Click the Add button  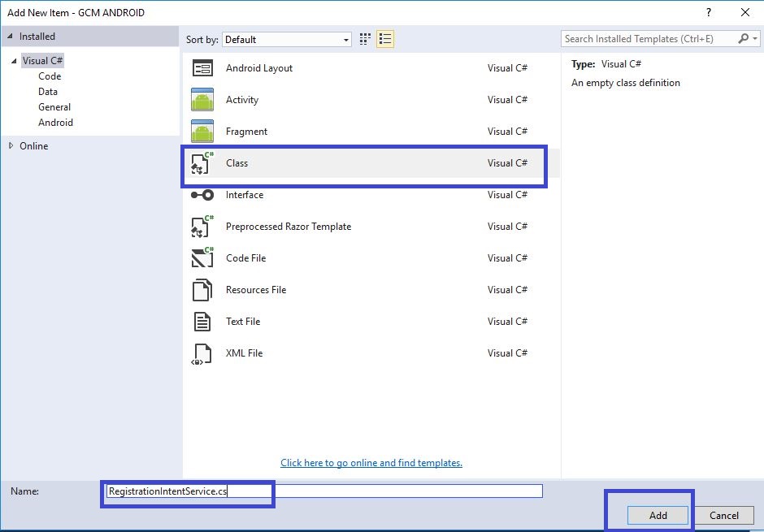(658, 515)
